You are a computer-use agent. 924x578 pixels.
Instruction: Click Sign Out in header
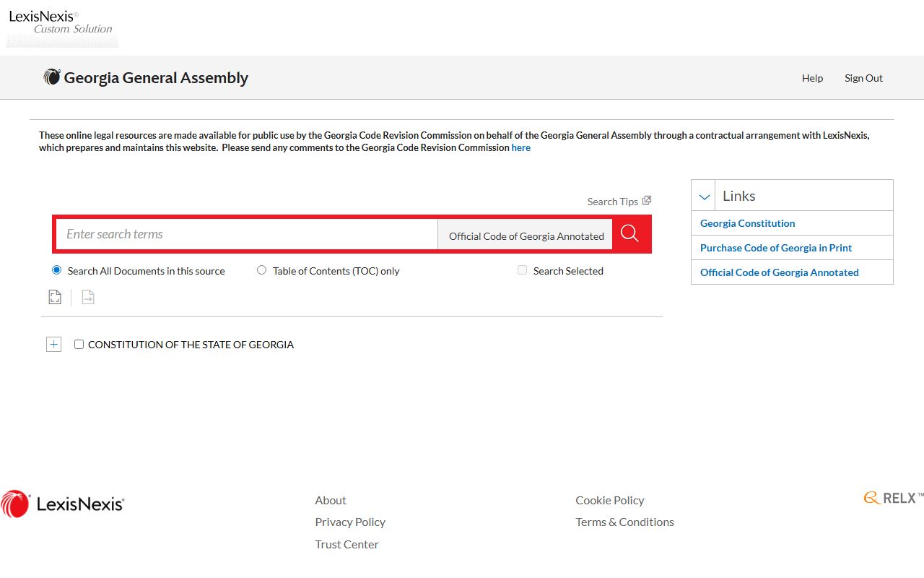pyautogui.click(x=863, y=78)
